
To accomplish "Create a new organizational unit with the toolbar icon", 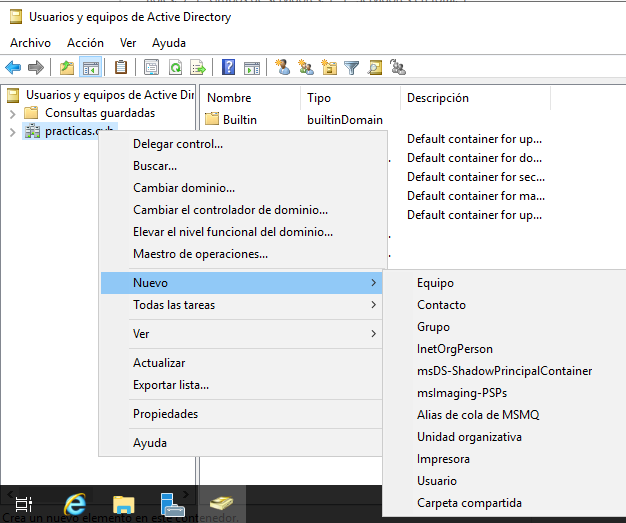I will 329,67.
